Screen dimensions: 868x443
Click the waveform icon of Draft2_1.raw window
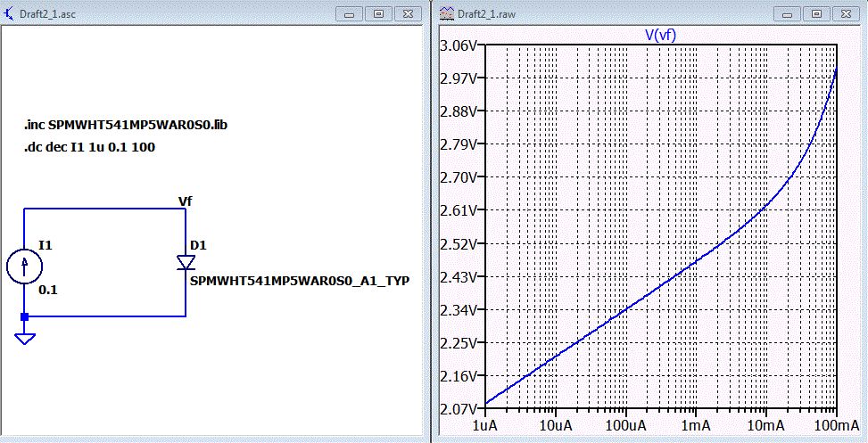click(446, 13)
